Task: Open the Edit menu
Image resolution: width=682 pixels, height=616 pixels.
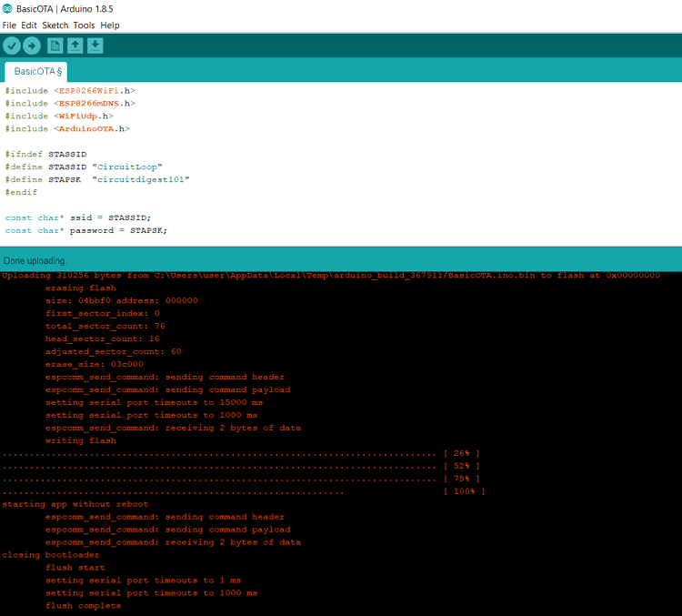Action: pos(29,25)
